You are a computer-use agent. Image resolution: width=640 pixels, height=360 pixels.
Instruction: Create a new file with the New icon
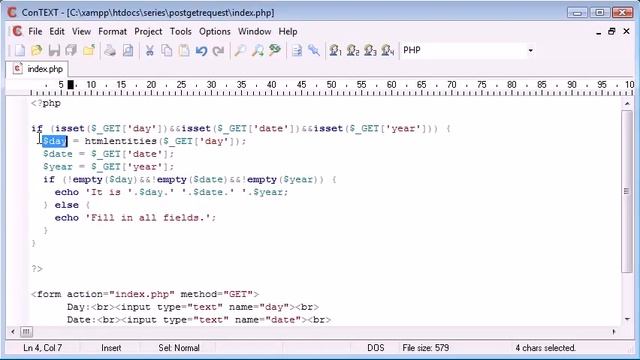[x=19, y=51]
